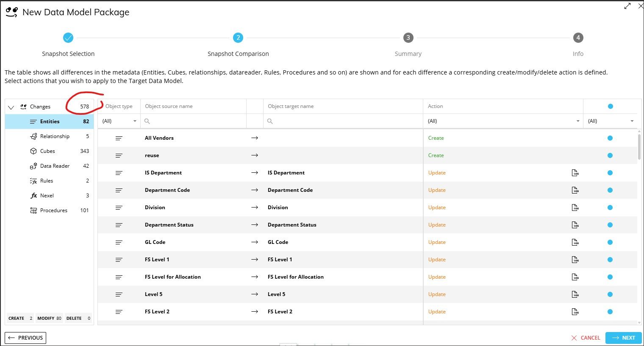Open the Object type filter dropdown
Image resolution: width=644 pixels, height=346 pixels.
(135, 121)
